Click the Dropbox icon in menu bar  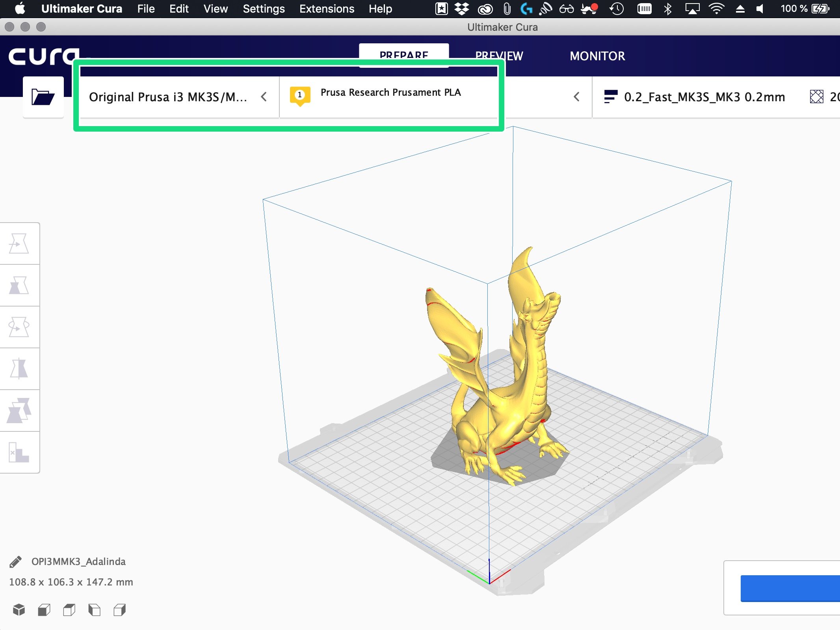[x=461, y=9]
